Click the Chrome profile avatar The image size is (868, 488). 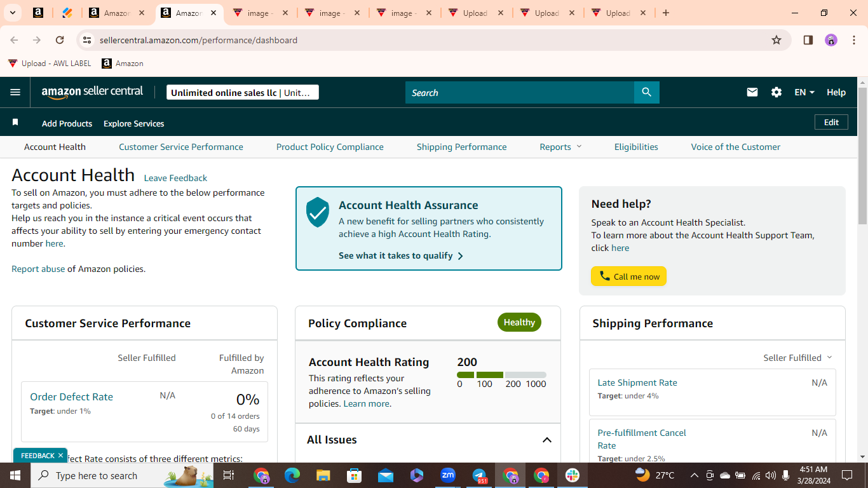point(831,40)
